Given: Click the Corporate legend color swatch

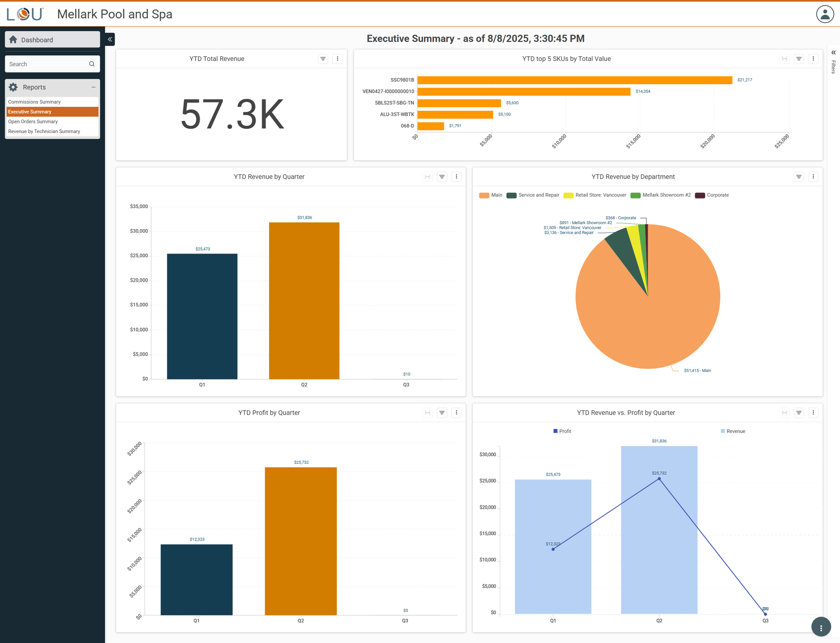Looking at the screenshot, I should [x=700, y=195].
